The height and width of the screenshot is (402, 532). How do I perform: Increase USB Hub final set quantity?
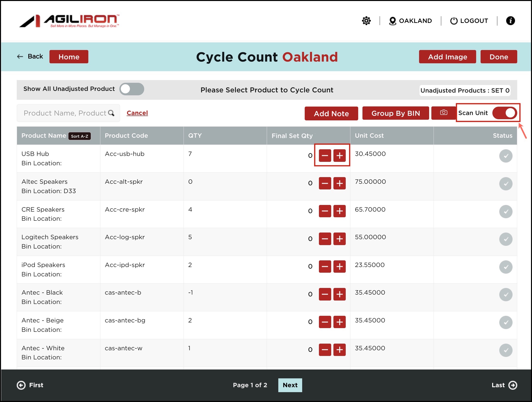[339, 156]
